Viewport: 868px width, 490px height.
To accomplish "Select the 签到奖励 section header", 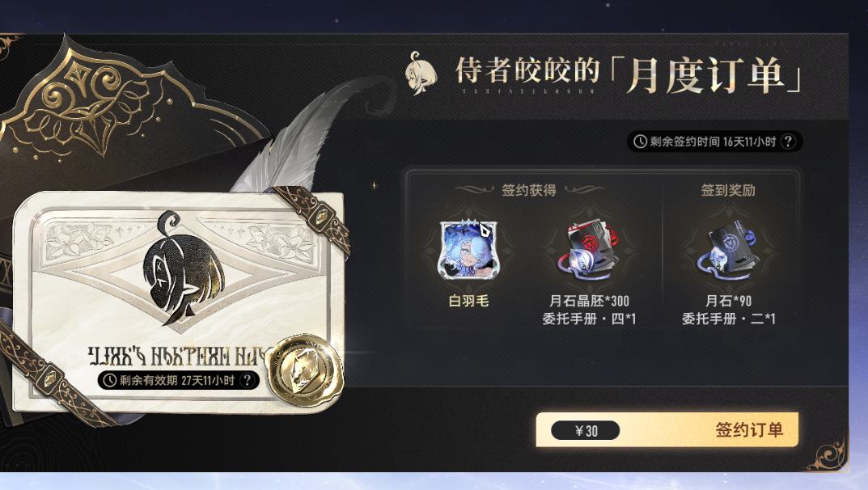I will (x=728, y=190).
